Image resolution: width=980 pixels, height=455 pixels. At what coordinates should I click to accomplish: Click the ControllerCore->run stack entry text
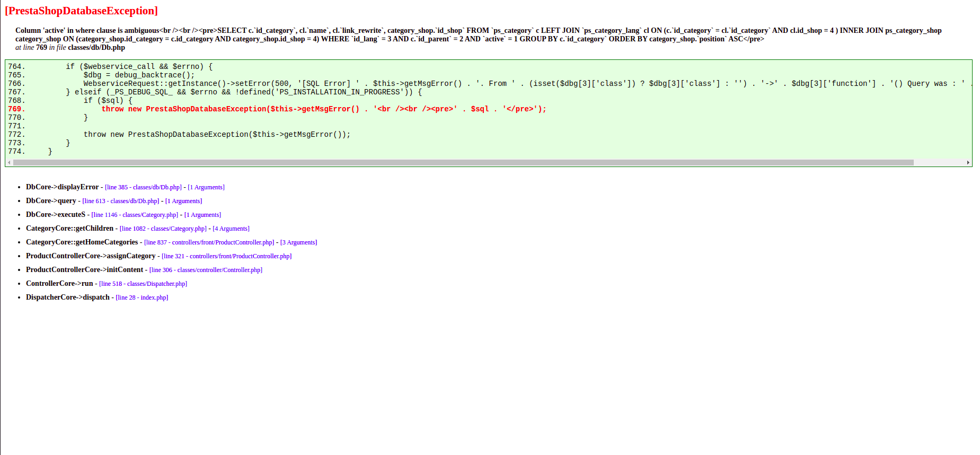pos(59,283)
